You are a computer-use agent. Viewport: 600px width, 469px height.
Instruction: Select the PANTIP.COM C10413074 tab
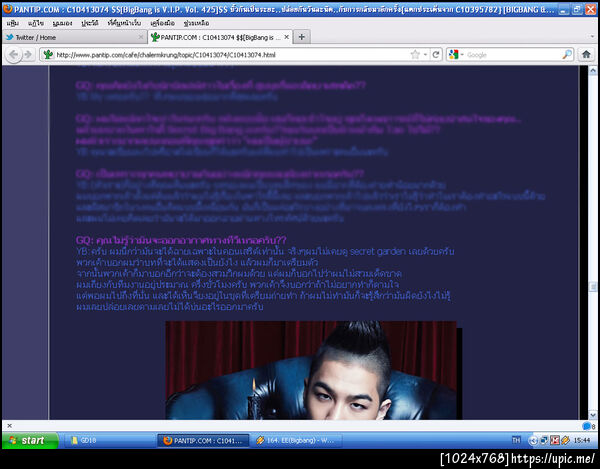[x=220, y=37]
